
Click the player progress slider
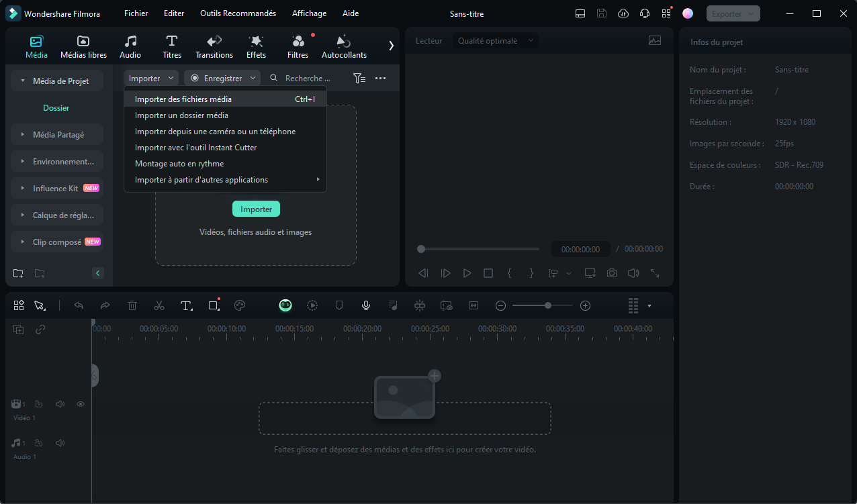tap(478, 249)
